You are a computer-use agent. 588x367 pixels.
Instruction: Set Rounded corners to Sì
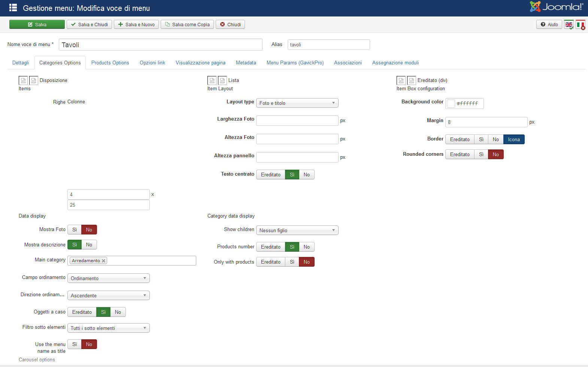tap(481, 154)
